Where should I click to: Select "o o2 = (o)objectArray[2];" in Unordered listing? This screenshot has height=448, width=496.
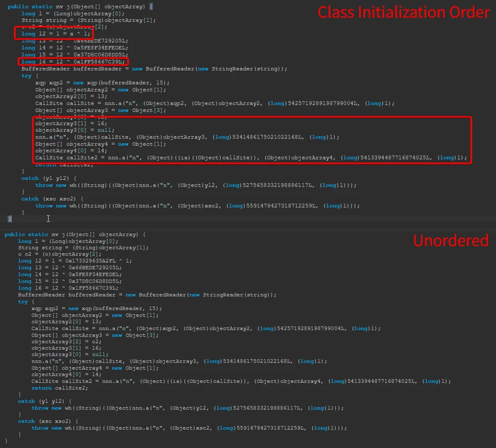click(x=60, y=254)
